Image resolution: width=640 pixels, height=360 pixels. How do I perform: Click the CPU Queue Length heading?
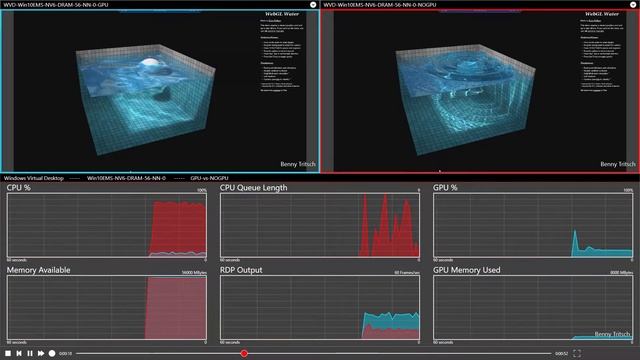[253, 188]
